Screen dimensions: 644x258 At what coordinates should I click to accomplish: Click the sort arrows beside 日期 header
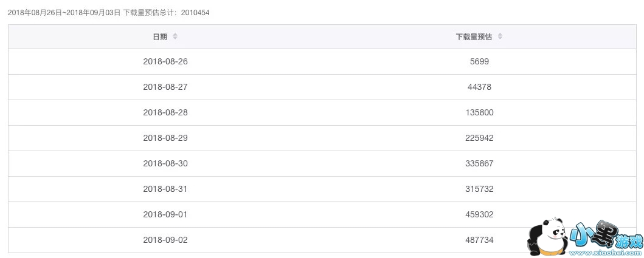[x=175, y=36]
